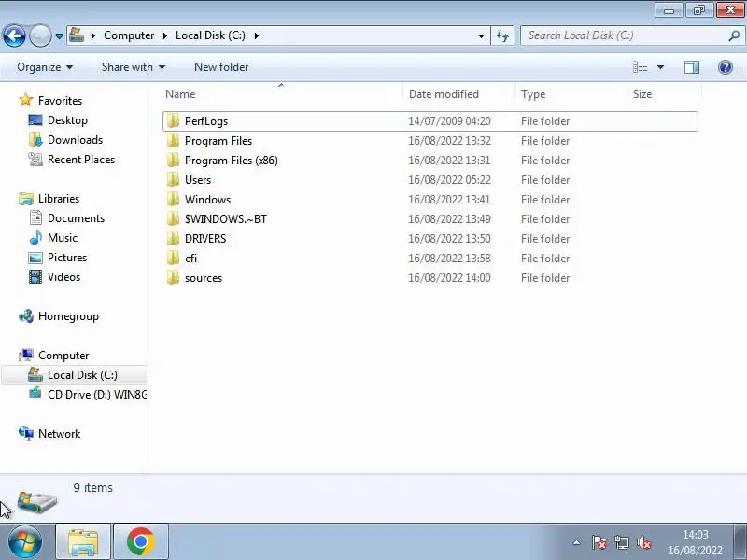Open the Organize menu
This screenshot has height=560, width=747.
point(45,67)
